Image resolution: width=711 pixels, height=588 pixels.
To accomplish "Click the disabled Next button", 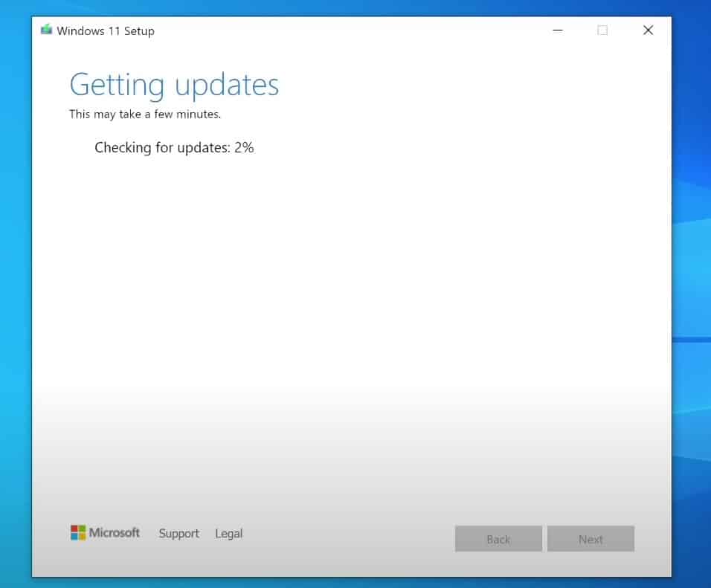I will coord(591,538).
